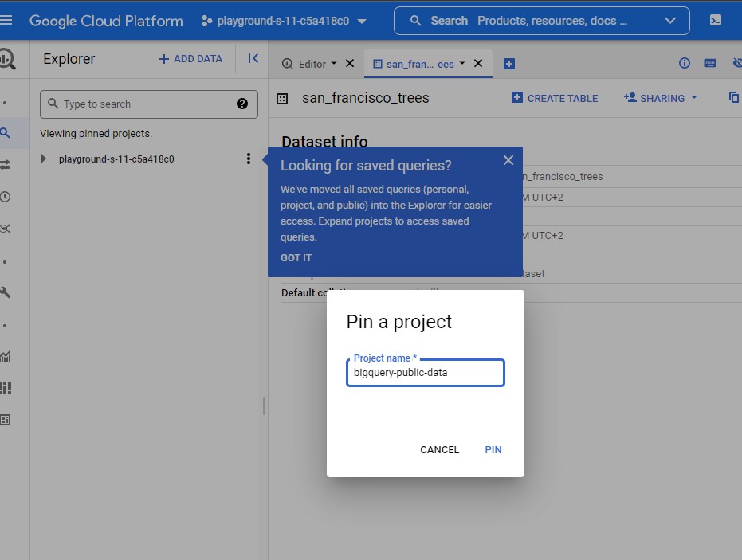Open the SHARING dropdown
The image size is (742, 560).
coord(661,98)
